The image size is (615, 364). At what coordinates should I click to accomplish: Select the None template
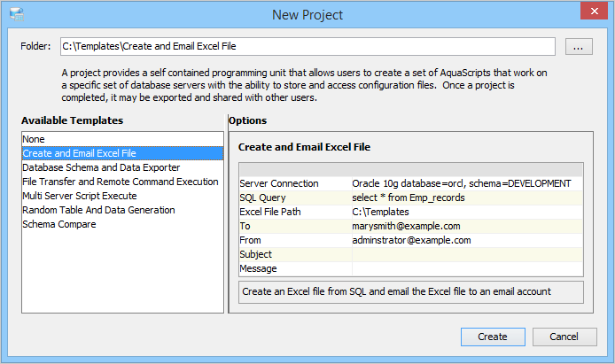[34, 139]
